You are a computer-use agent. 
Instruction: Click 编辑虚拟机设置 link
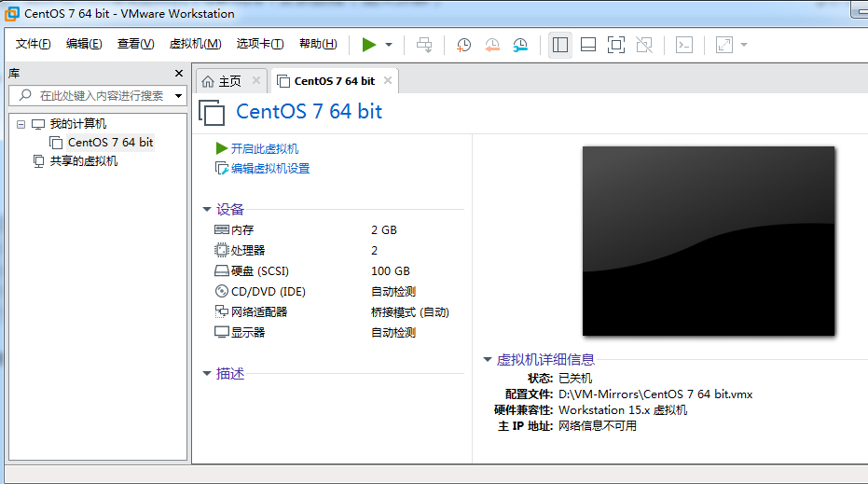(x=270, y=169)
